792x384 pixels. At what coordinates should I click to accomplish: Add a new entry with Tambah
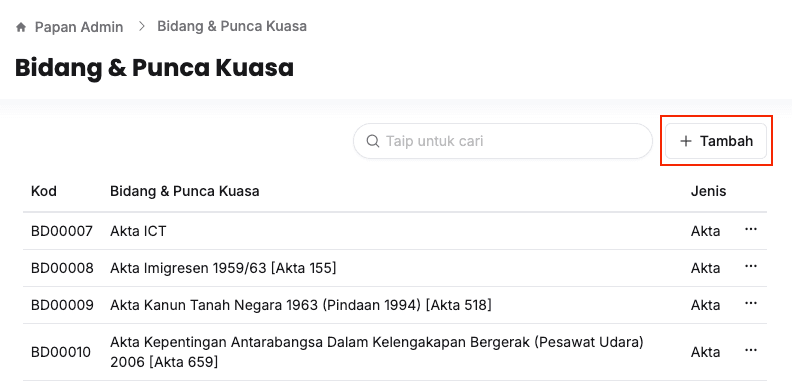pyautogui.click(x=716, y=141)
